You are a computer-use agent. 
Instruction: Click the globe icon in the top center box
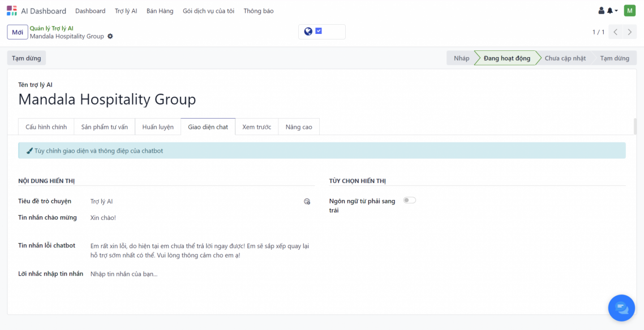(308, 32)
